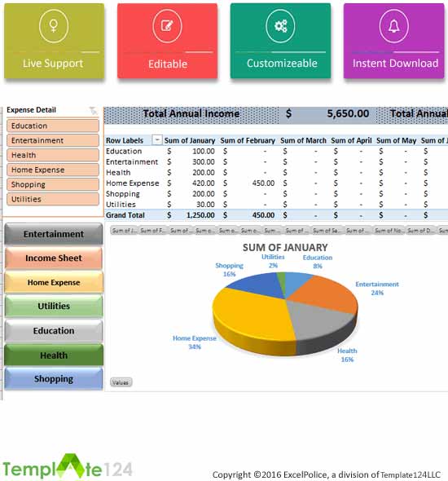
Task: Click the Home Expense row label in pivot table
Action: [133, 183]
